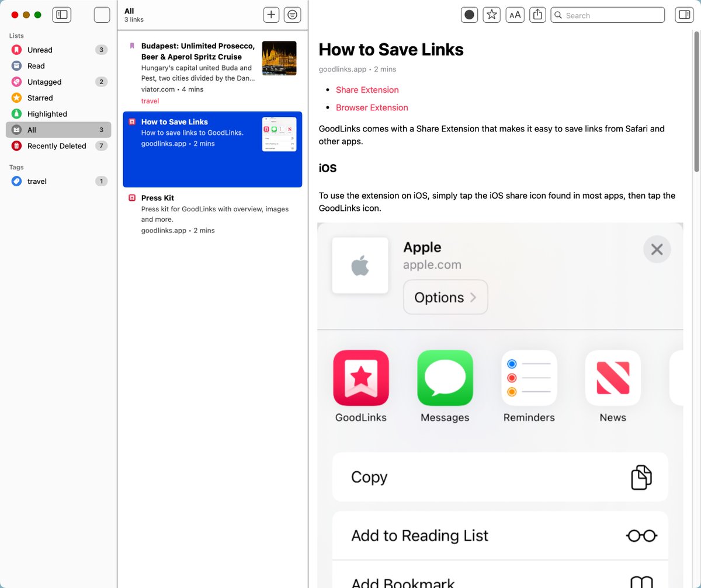Select the Read list
701x588 pixels.
coord(58,66)
